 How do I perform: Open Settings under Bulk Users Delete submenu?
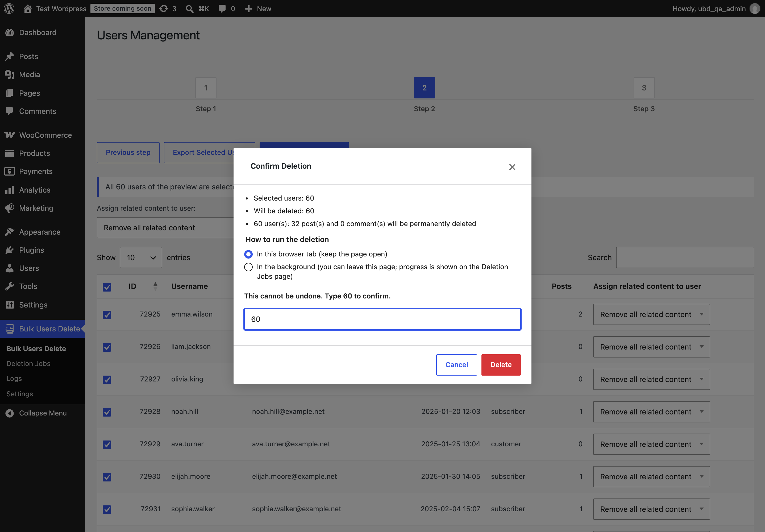point(20,394)
